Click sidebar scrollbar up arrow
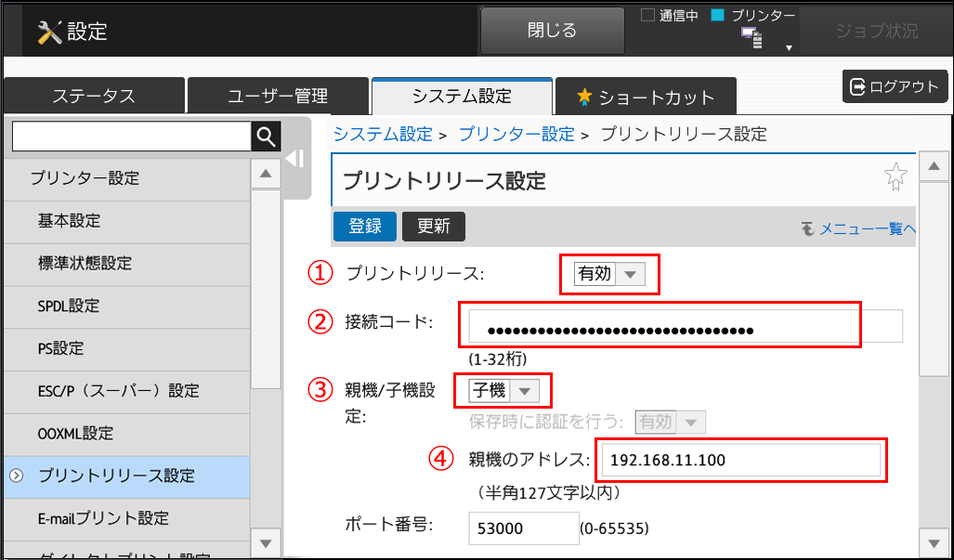Viewport: 954px width, 560px height. click(x=266, y=174)
